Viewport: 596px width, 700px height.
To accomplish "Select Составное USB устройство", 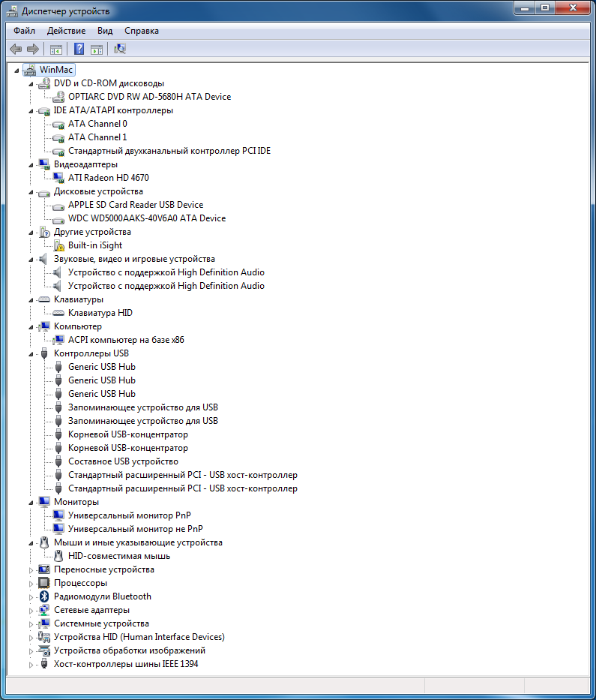I will [x=123, y=461].
